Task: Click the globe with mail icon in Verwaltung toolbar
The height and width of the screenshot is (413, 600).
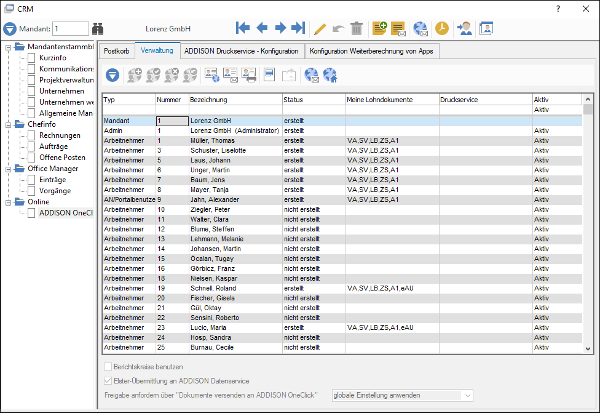Action: [x=312, y=75]
